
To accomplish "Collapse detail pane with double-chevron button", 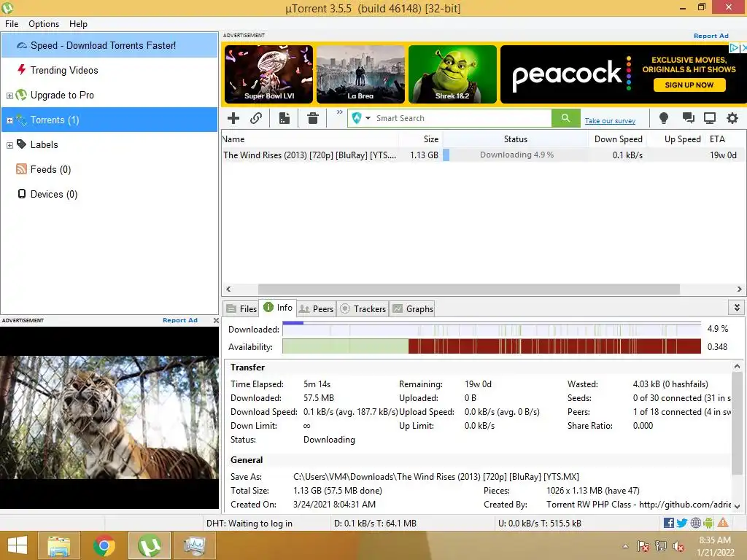I will [x=737, y=308].
